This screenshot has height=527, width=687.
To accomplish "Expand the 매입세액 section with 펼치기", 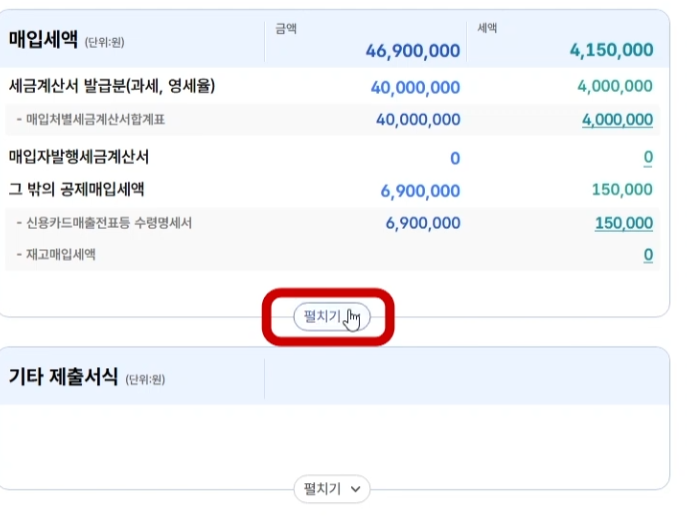I will [x=332, y=317].
